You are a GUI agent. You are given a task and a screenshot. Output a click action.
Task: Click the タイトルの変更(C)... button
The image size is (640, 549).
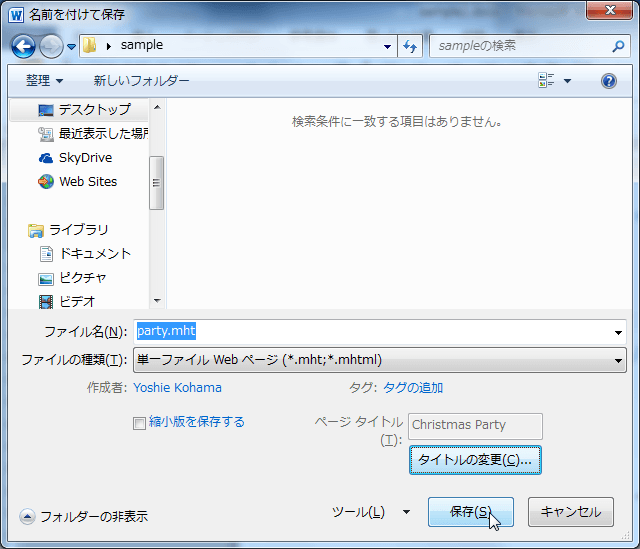coord(476,460)
